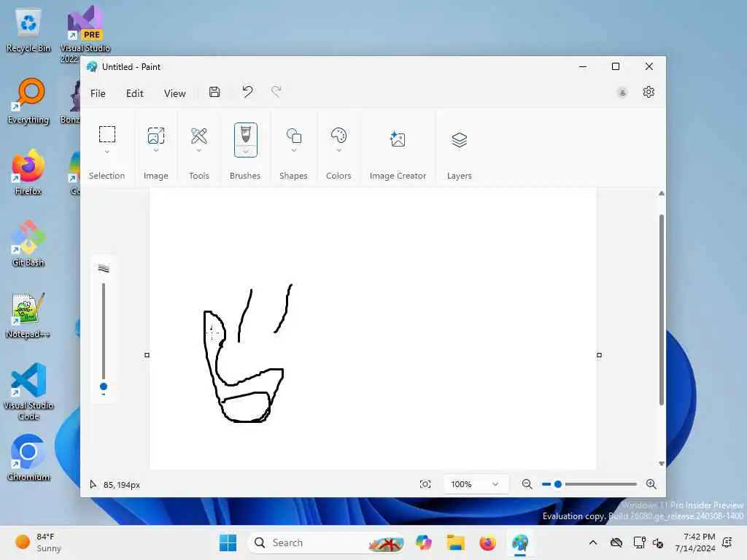Click the canvas right resize handle
Image resolution: width=747 pixels, height=560 pixels.
coord(599,355)
